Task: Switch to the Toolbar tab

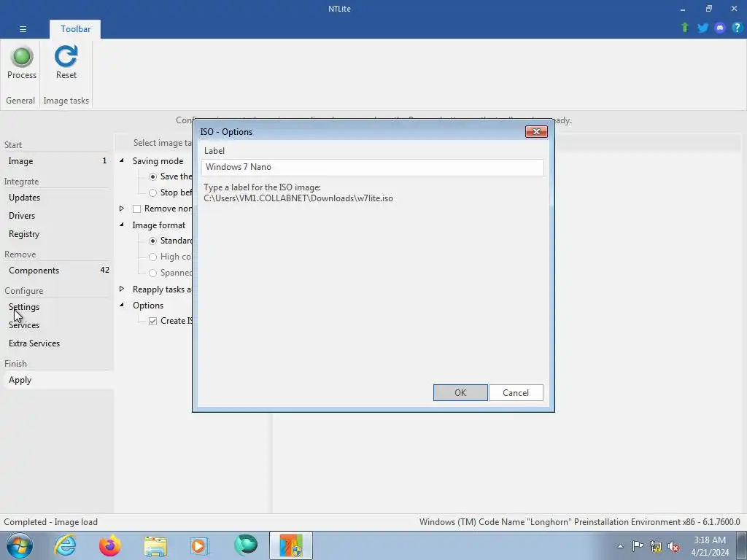Action: 75,29
